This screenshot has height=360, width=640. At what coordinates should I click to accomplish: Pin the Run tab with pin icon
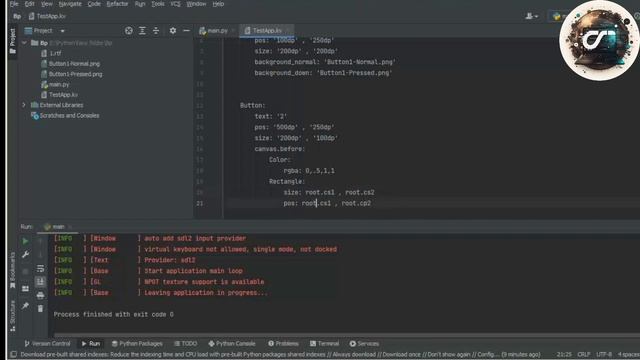pyautogui.click(x=25, y=305)
